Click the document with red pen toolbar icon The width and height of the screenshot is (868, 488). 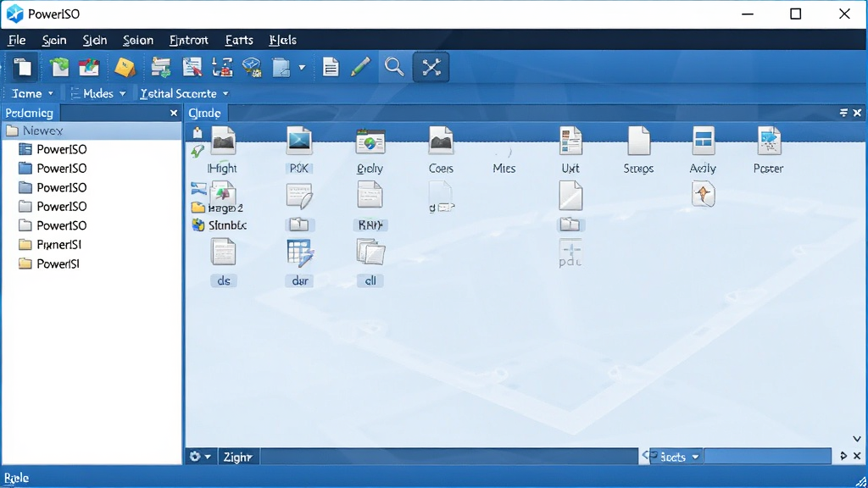pyautogui.click(x=192, y=68)
